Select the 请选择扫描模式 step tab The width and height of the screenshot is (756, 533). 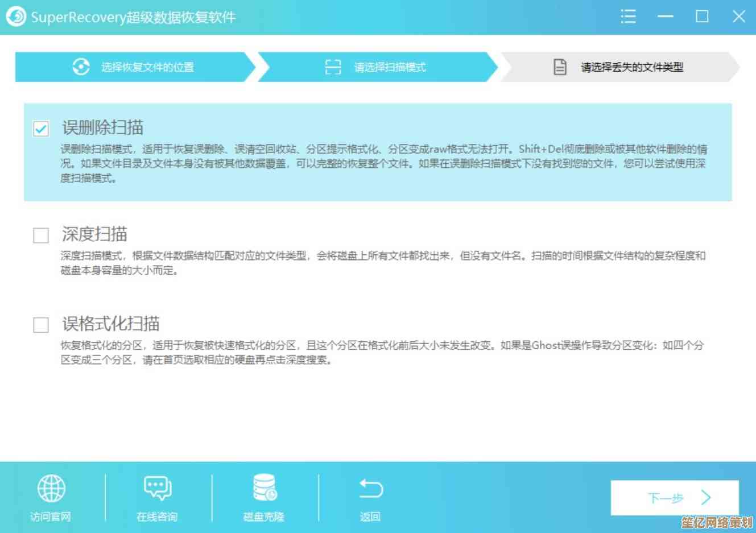click(390, 67)
